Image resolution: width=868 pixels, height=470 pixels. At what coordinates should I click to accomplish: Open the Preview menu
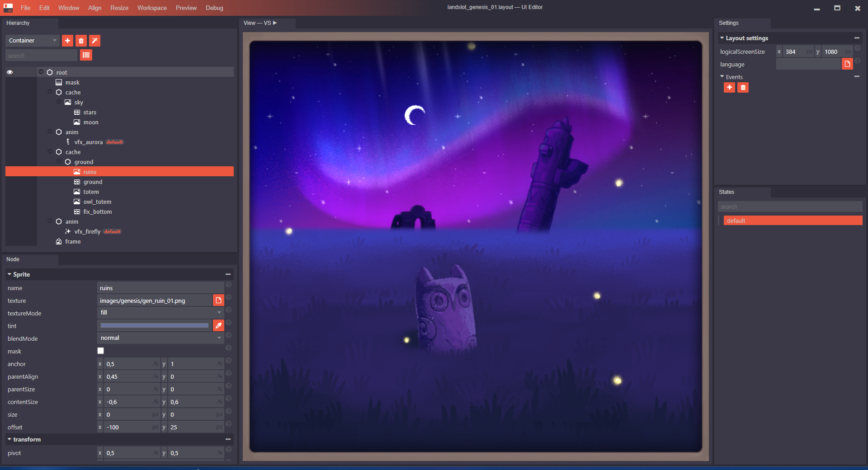point(186,8)
